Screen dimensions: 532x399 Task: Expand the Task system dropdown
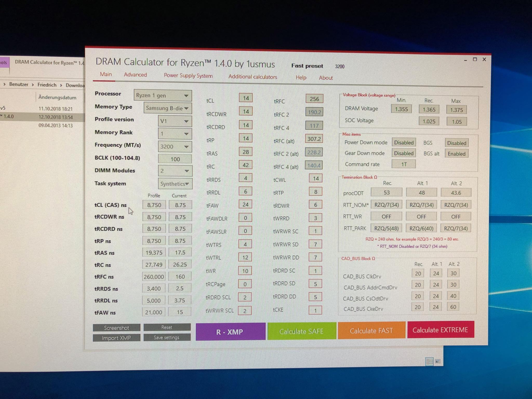pyautogui.click(x=175, y=184)
